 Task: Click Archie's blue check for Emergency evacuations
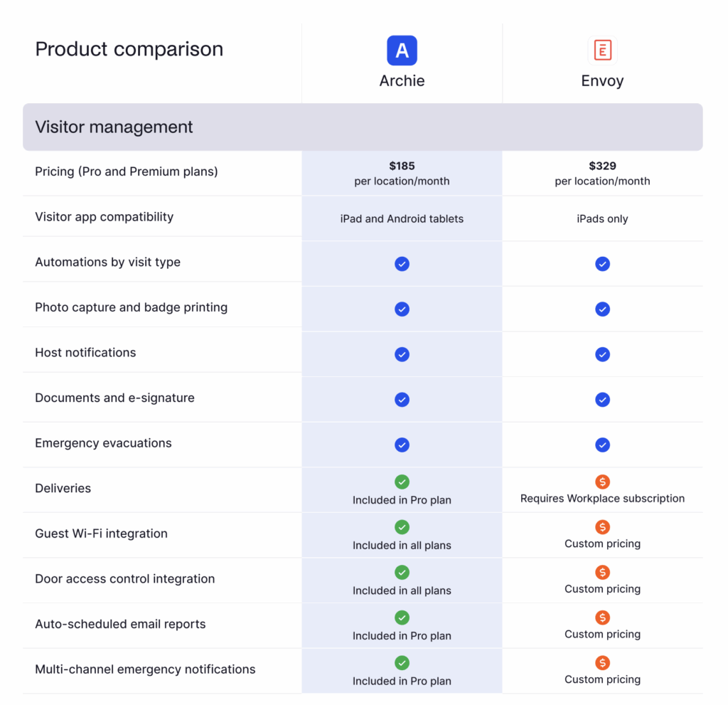[402, 445]
